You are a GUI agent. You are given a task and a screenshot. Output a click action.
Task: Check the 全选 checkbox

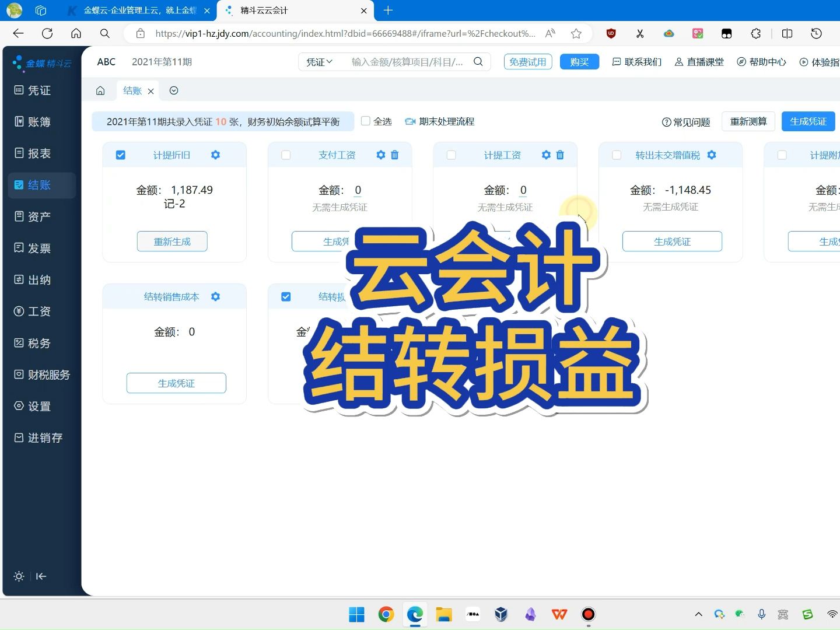(x=366, y=121)
